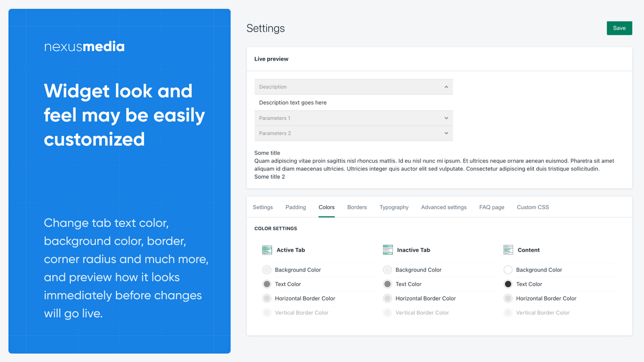Switch to the Padding tab
Viewport: 644px width, 362px height.
295,207
